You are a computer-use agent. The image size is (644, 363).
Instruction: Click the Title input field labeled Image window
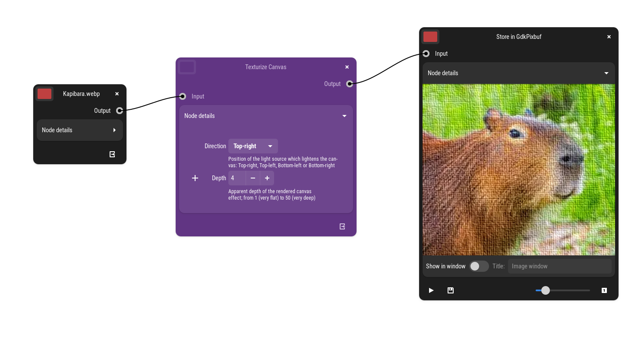tap(559, 266)
